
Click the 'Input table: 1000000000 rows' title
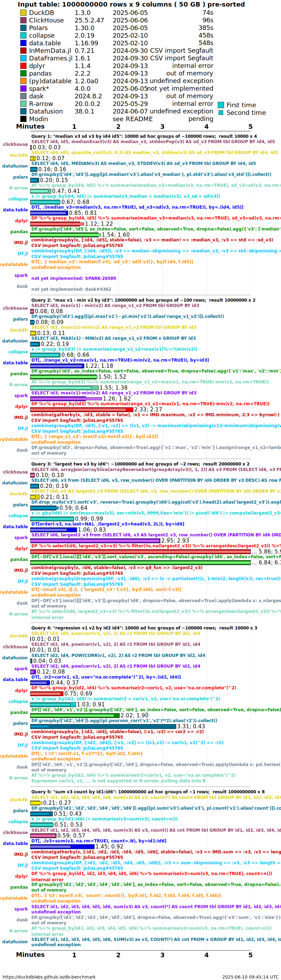tap(131, 5)
